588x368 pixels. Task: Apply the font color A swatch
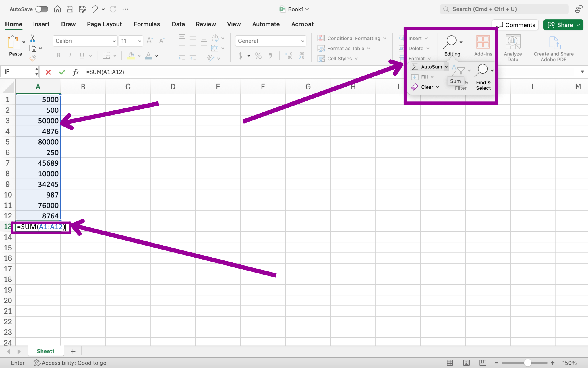pyautogui.click(x=148, y=55)
